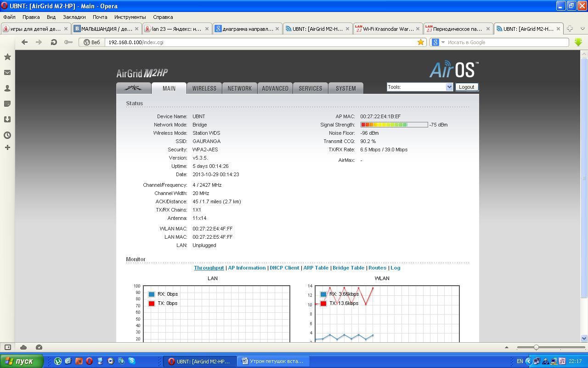This screenshot has height=368, width=588.
Task: Switch to the WIRELESS tab
Action: click(204, 88)
